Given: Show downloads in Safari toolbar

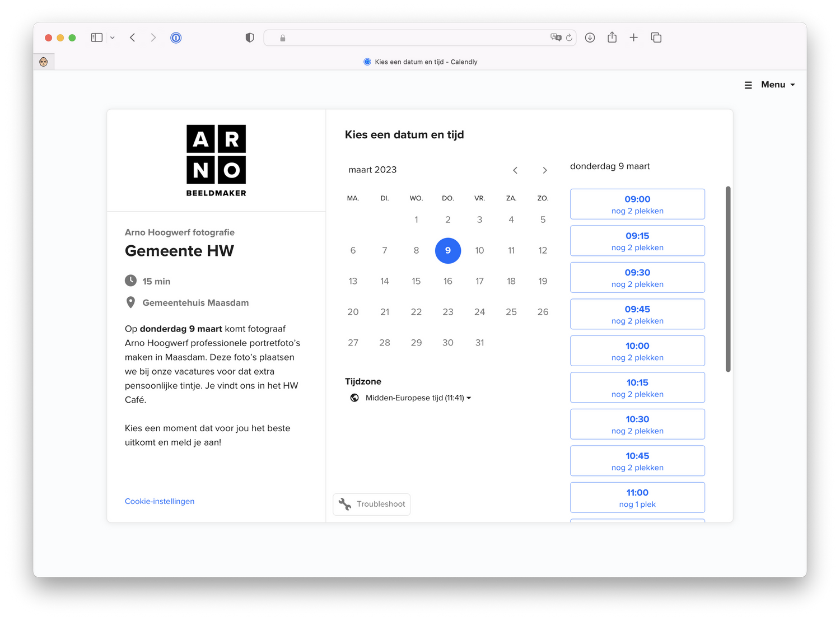Looking at the screenshot, I should (590, 38).
